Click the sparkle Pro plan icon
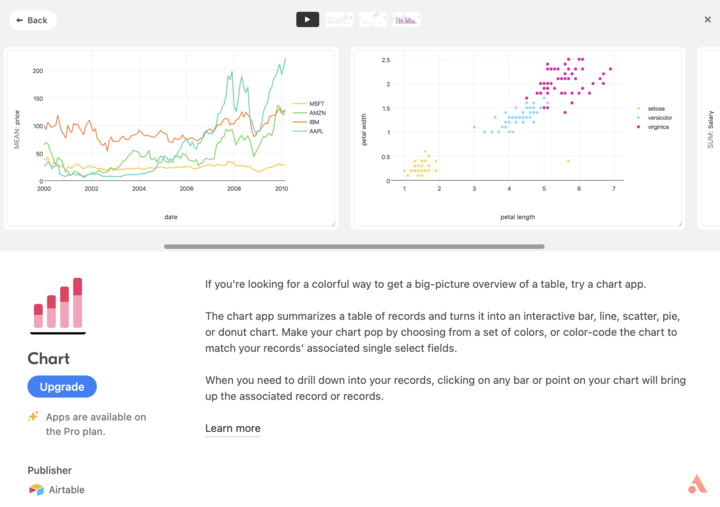Image resolution: width=720 pixels, height=507 pixels. [33, 417]
